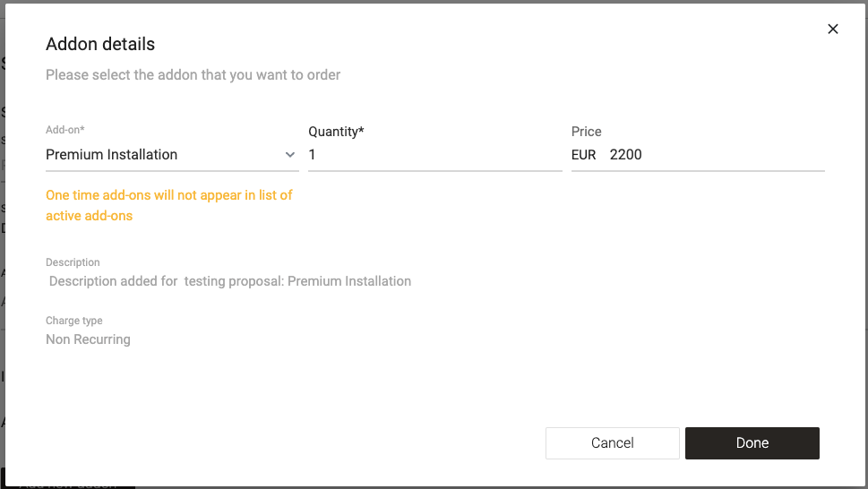The height and width of the screenshot is (489, 868).
Task: Close the Addon details dialog
Action: [x=833, y=29]
